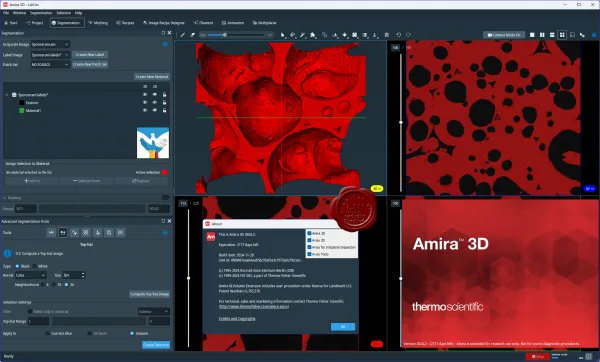The image size is (600, 362).
Task: Select the first advanced segmentation tool icon
Action: pyautogui.click(x=51, y=232)
